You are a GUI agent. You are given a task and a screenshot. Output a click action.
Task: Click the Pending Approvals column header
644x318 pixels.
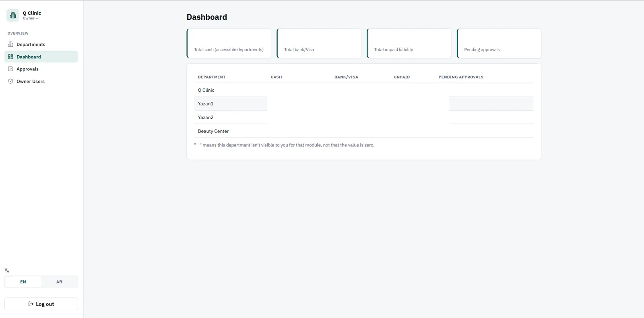click(461, 77)
